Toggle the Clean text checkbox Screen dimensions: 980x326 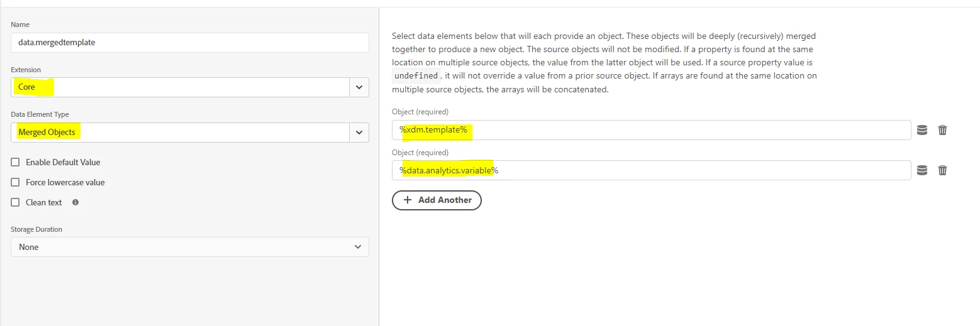tap(15, 202)
